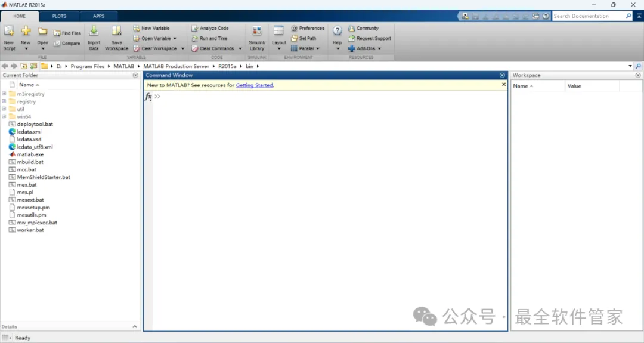Open the Parallel dropdown arrow
Screen dimensions: 644x343
(x=318, y=48)
